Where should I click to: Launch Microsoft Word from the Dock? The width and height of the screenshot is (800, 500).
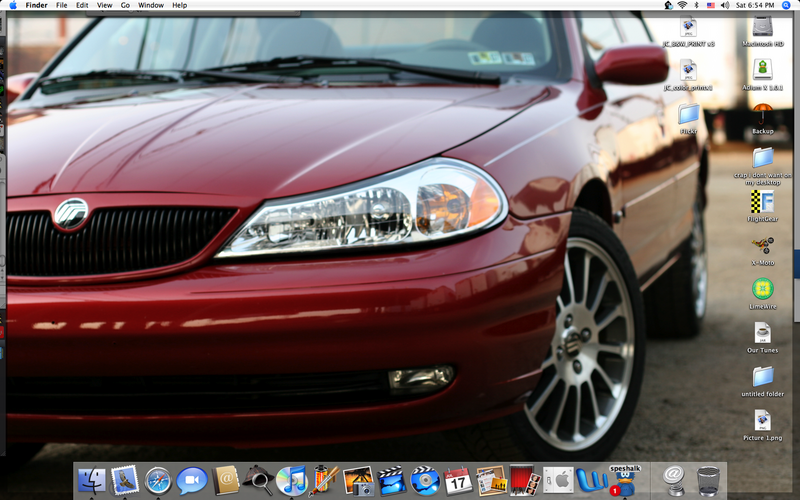pos(592,481)
